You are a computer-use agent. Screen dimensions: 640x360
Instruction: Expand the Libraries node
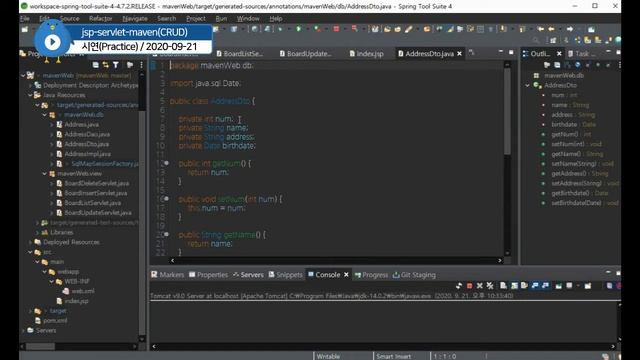38,232
